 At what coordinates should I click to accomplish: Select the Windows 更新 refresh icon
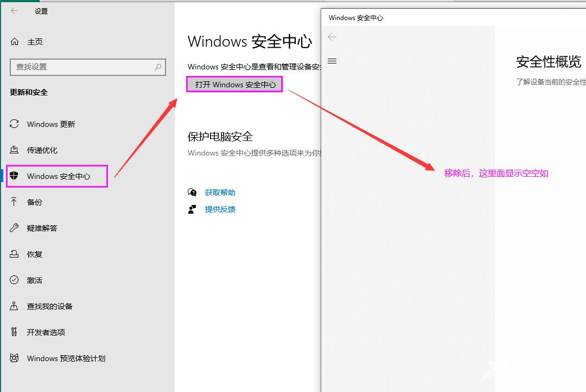tap(14, 124)
